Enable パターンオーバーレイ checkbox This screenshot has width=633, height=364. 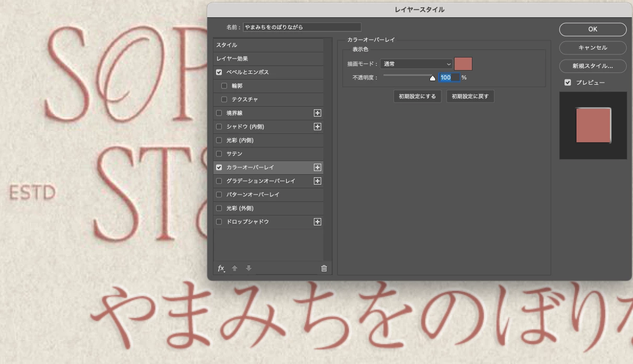pyautogui.click(x=219, y=195)
